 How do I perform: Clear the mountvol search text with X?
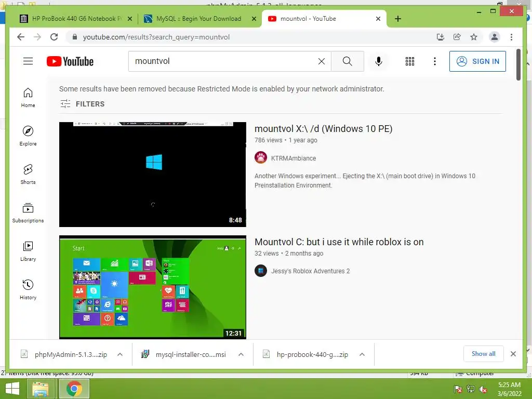tap(321, 61)
